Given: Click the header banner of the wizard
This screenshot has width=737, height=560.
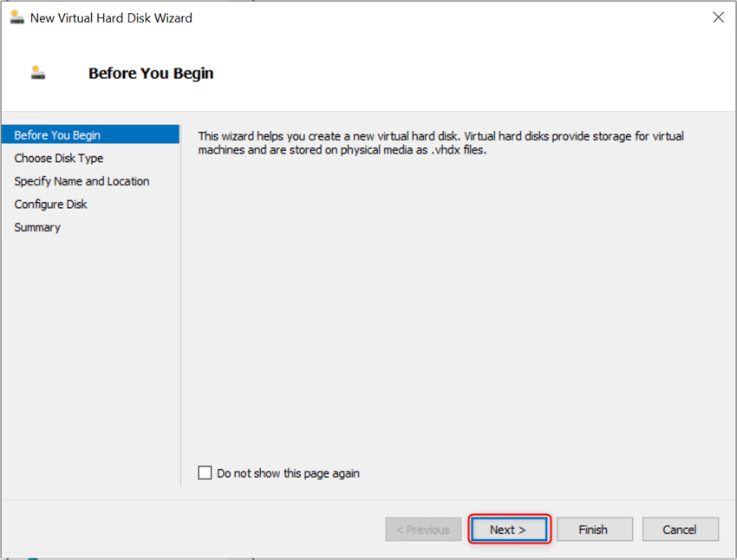Looking at the screenshot, I should [x=368, y=73].
